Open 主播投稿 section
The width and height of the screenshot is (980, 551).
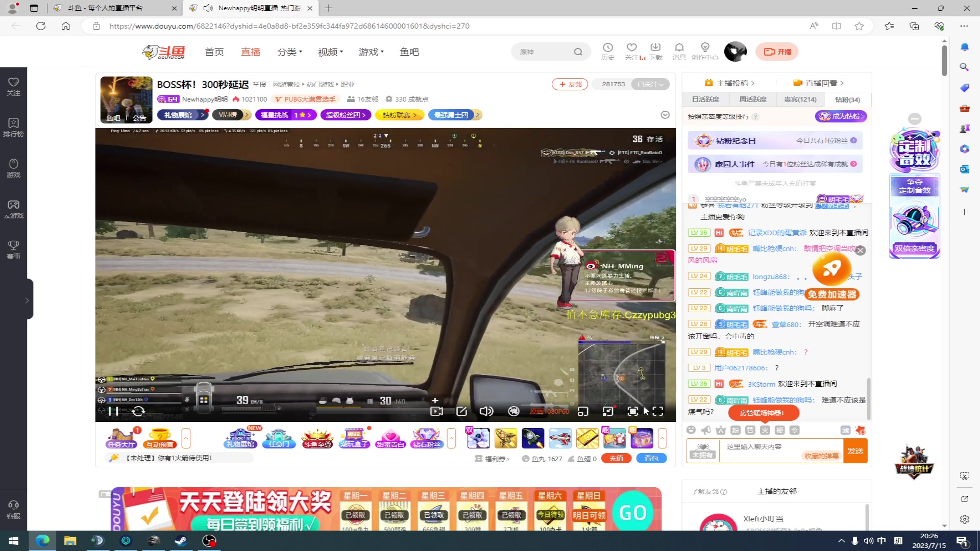(729, 83)
